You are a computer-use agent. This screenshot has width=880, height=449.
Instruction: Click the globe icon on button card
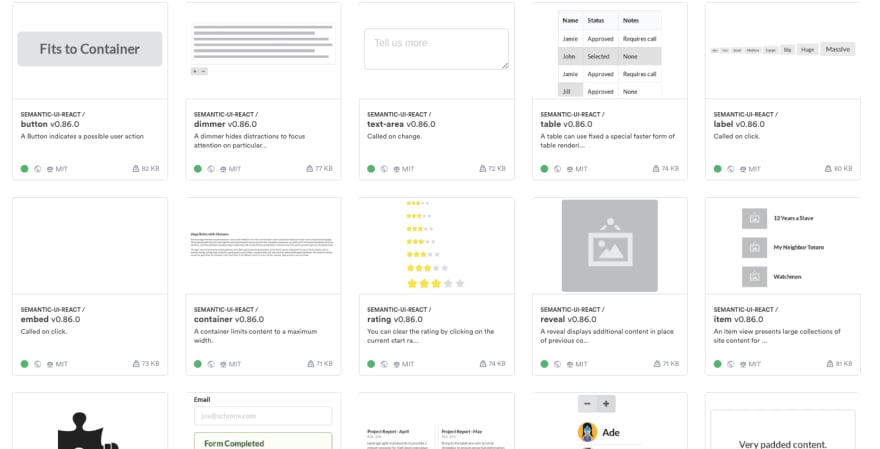tap(38, 168)
